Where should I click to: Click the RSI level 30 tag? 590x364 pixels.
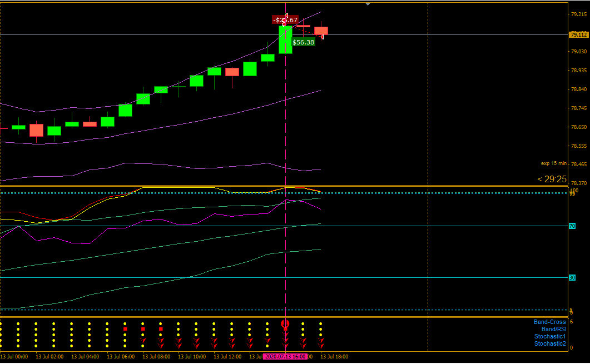tap(572, 277)
